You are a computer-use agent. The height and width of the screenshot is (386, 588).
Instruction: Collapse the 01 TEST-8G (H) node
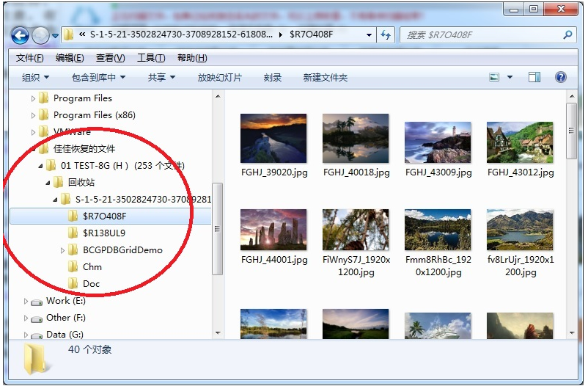pyautogui.click(x=40, y=166)
